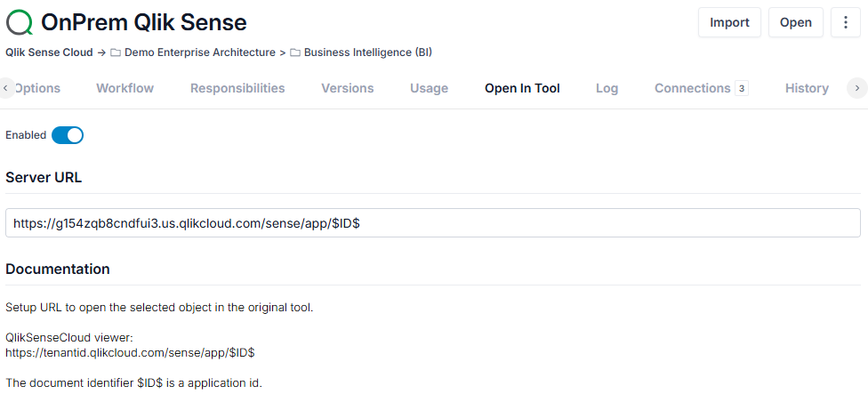Click the Demo Enterprise Architecture folder icon
Image resolution: width=868 pixels, height=402 pixels.
pyautogui.click(x=116, y=52)
